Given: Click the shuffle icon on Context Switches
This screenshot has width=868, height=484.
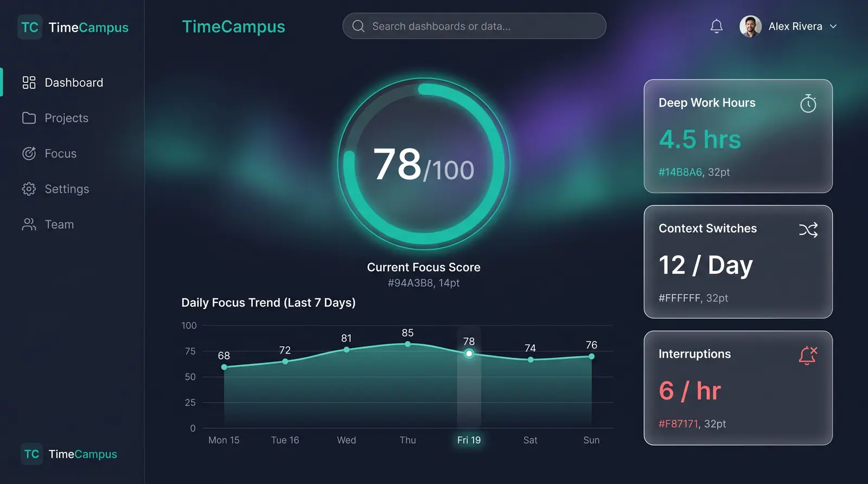Looking at the screenshot, I should [x=808, y=230].
